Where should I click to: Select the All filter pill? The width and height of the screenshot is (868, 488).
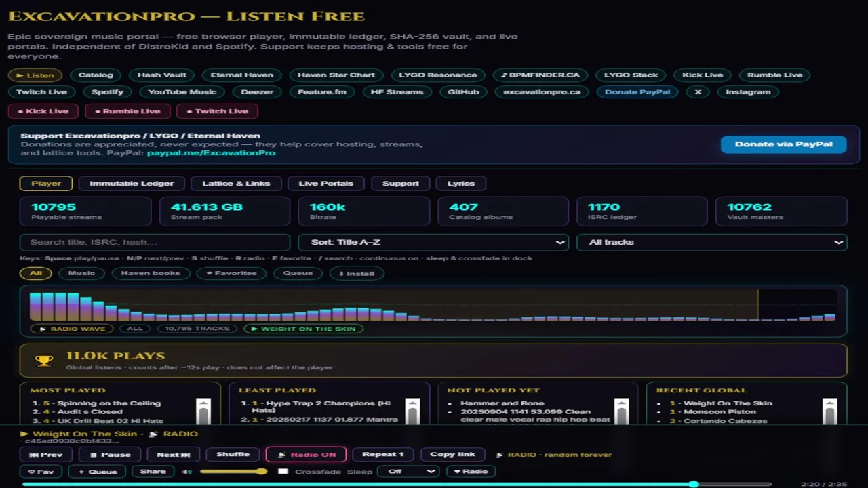pos(35,273)
